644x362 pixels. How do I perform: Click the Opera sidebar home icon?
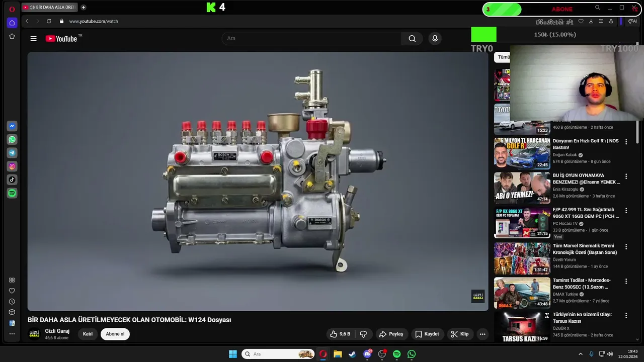12,23
